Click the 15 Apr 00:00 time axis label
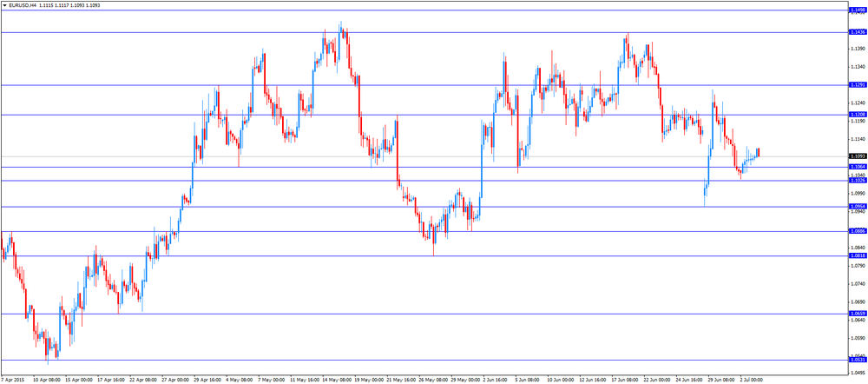The height and width of the screenshot is (384, 868). click(x=79, y=381)
